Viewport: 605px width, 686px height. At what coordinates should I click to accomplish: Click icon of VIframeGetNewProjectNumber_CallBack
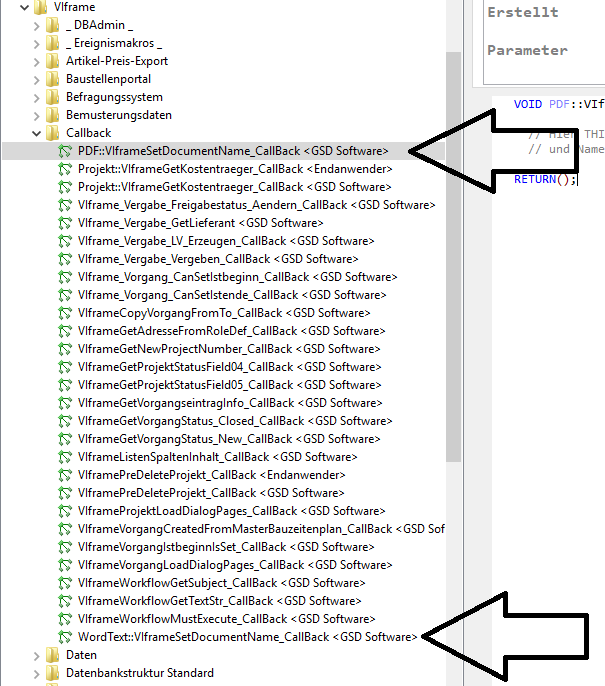(65, 349)
